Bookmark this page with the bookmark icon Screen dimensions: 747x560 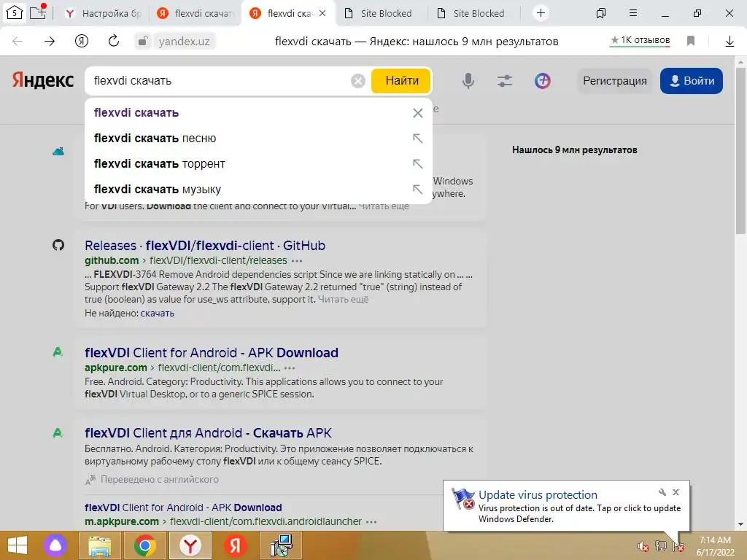click(691, 41)
